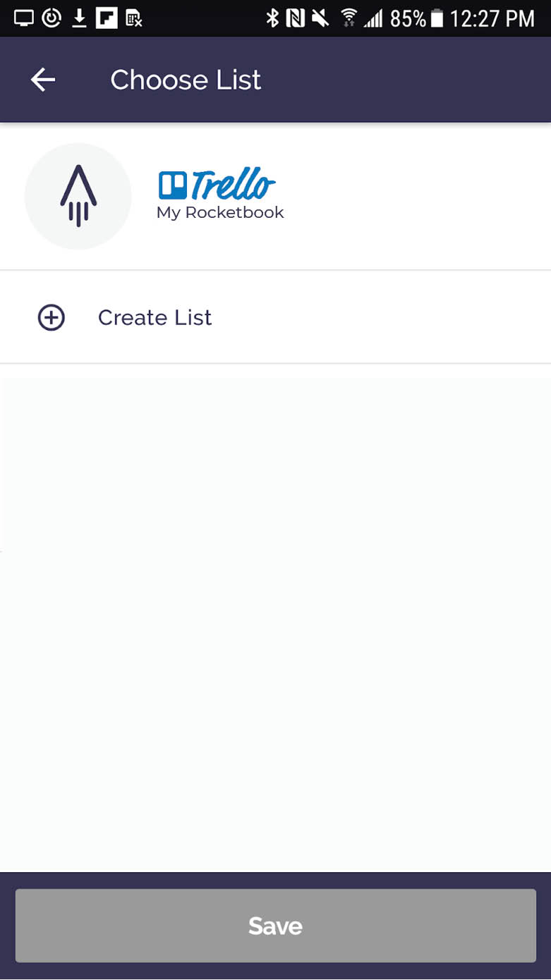
Task: Tap the download notification icon
Action: (x=80, y=18)
